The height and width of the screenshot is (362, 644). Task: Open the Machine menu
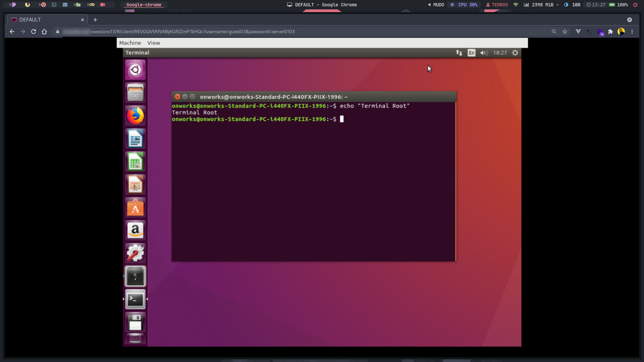[x=130, y=43]
